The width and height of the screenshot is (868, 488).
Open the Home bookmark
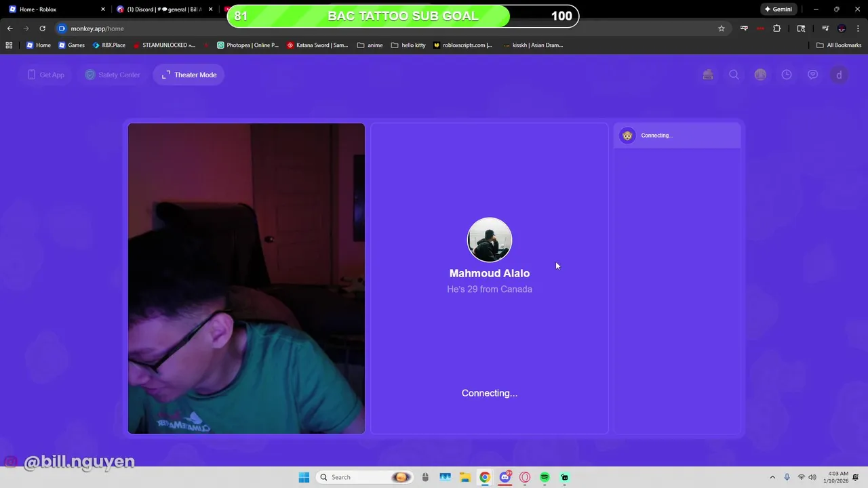coord(38,45)
